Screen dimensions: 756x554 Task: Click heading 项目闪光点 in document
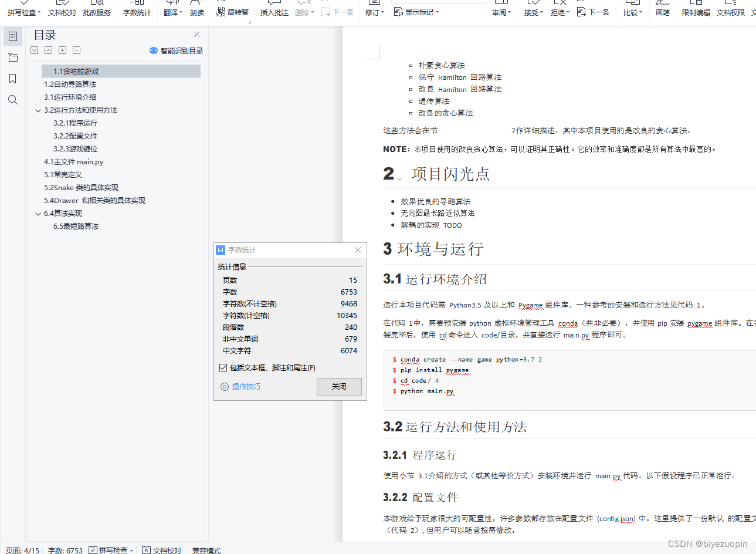(x=450, y=174)
